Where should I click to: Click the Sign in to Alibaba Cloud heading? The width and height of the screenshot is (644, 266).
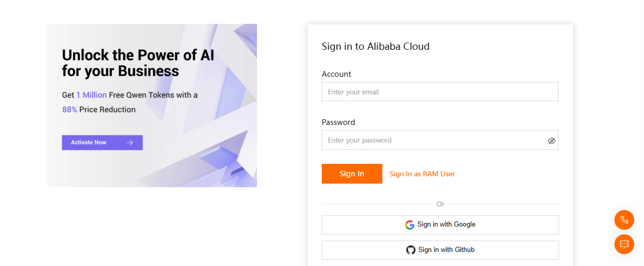pyautogui.click(x=376, y=46)
